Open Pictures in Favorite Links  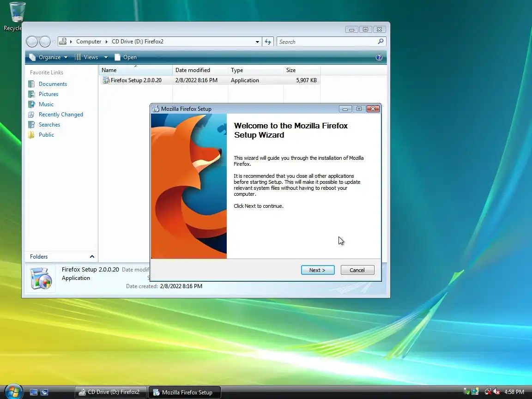point(48,94)
